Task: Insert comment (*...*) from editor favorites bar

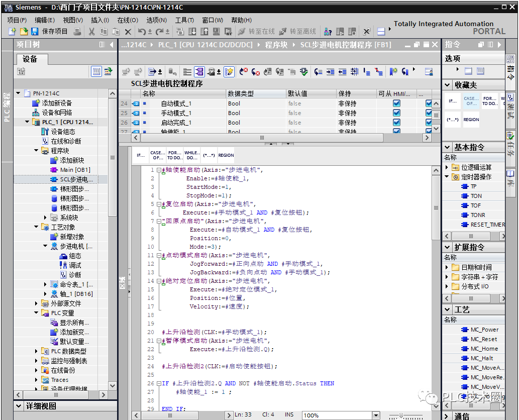Action: (x=209, y=155)
